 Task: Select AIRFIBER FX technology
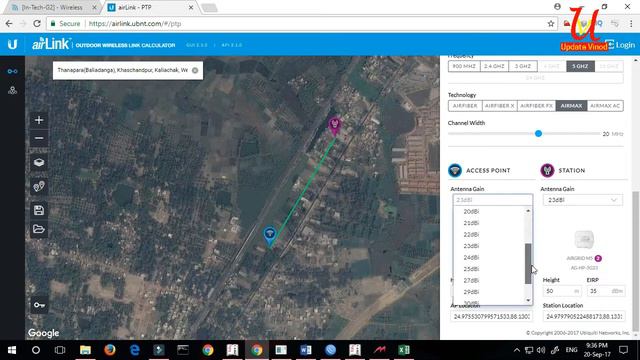[x=537, y=106]
